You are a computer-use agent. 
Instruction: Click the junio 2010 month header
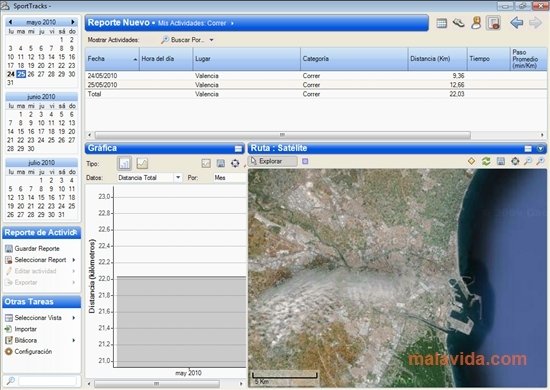(x=41, y=96)
